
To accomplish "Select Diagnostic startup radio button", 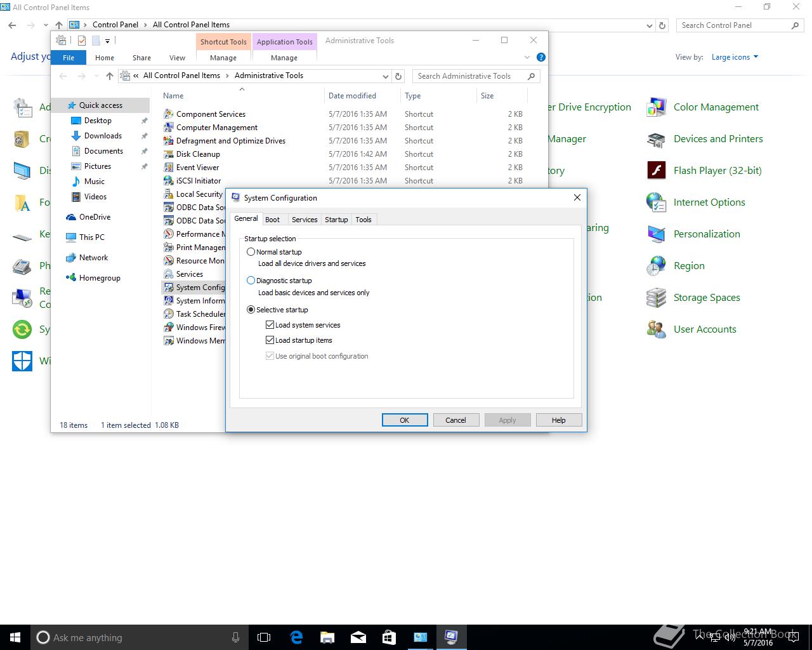I will [251, 281].
